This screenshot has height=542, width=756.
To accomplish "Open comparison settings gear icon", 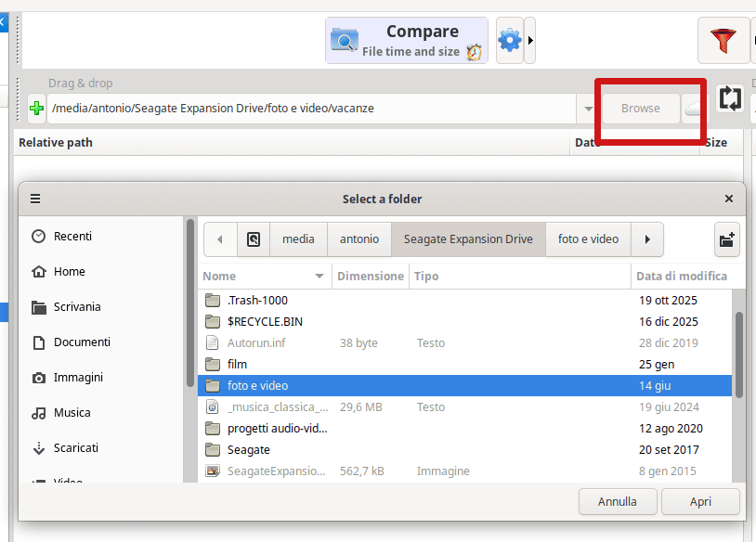I will point(510,41).
